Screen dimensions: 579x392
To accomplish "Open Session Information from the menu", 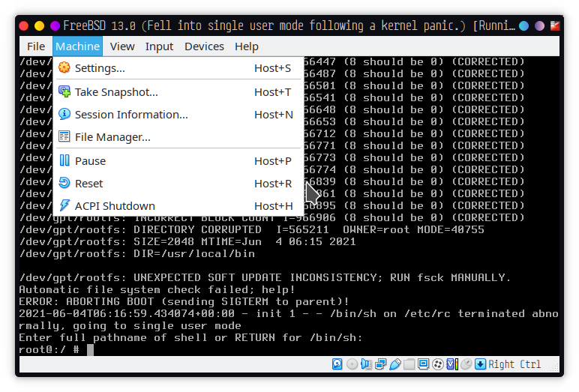I will pyautogui.click(x=131, y=115).
